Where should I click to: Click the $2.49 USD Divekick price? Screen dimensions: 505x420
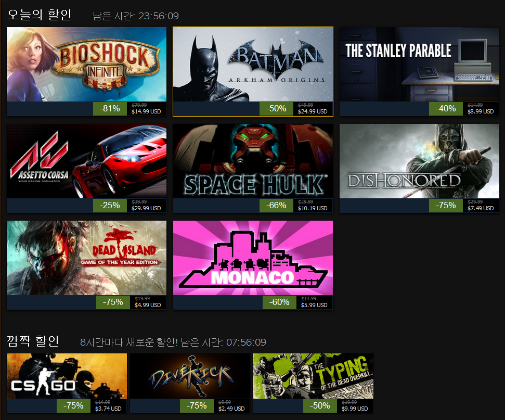pos(231,409)
